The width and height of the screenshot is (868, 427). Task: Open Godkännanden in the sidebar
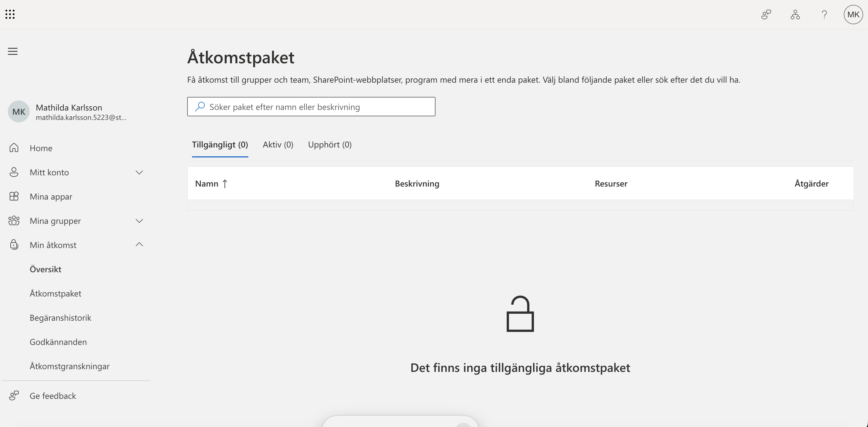click(58, 342)
